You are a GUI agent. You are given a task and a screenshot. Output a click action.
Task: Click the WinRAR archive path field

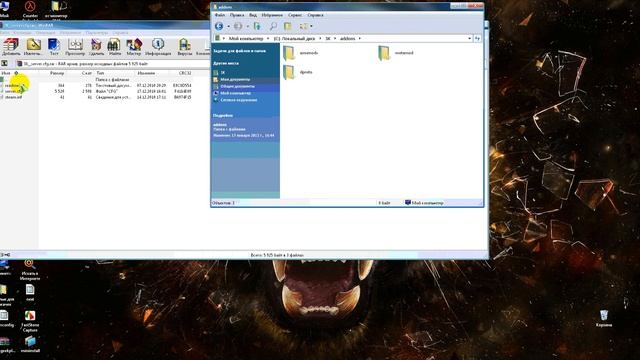112,64
